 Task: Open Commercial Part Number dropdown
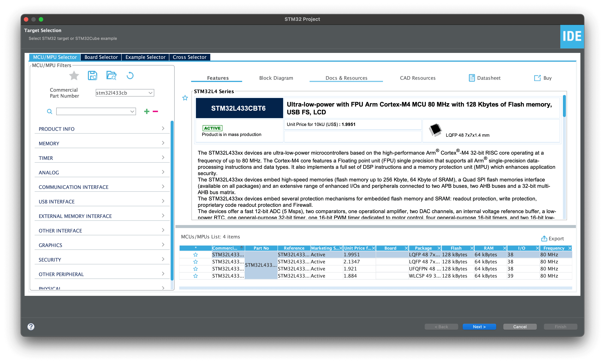150,93
